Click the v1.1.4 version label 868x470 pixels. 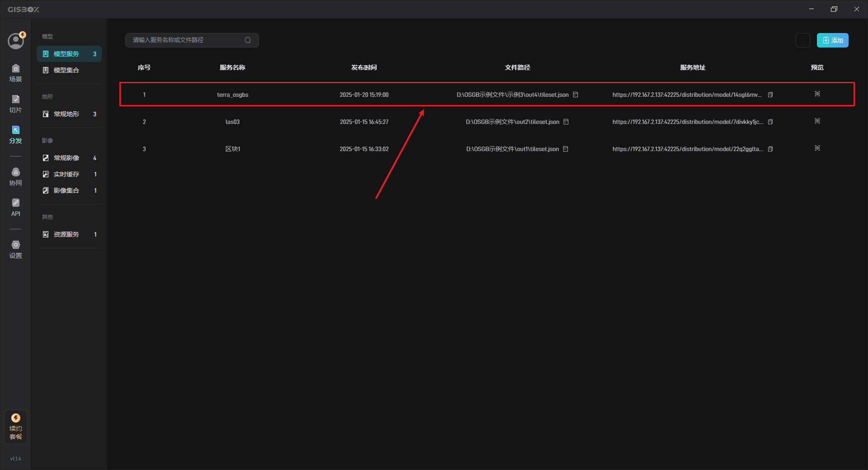16,459
